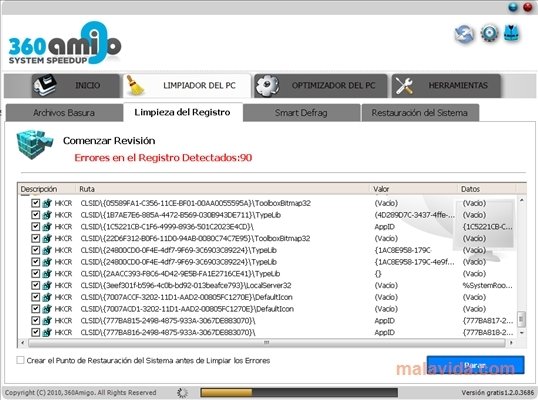Image resolution: width=538 pixels, height=400 pixels.
Task: Click registry icon in 777BA815 row
Action: click(47, 321)
